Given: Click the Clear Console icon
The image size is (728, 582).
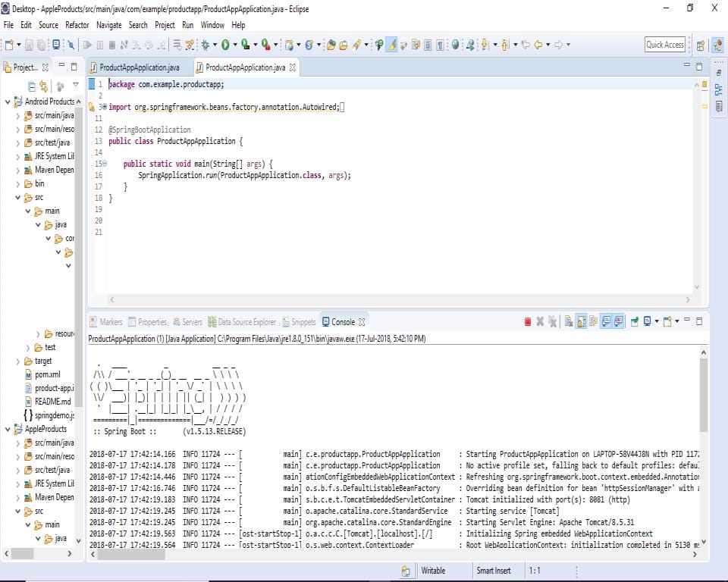Looking at the screenshot, I should click(568, 322).
